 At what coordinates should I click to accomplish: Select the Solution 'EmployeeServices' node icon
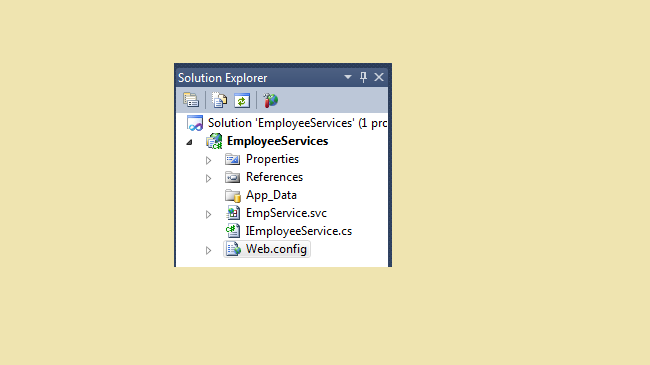pos(194,123)
